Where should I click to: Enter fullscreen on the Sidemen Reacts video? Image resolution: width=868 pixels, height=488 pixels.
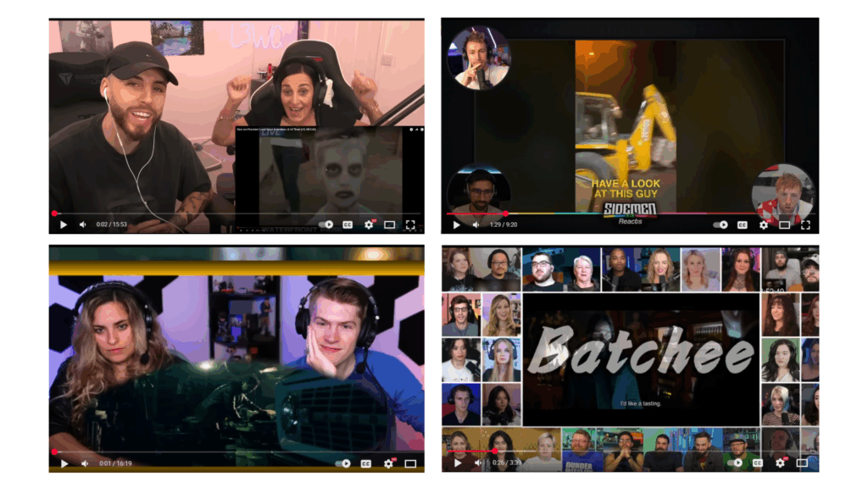coord(806,225)
